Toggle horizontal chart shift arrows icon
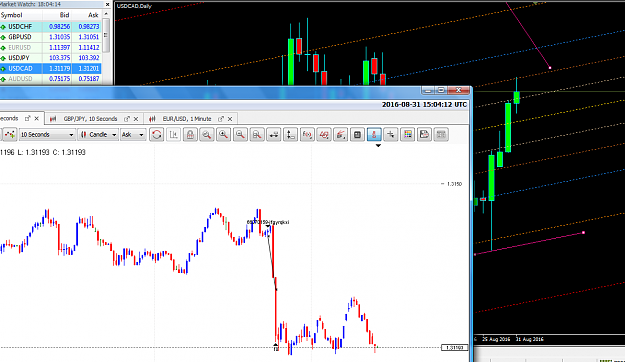The image size is (625, 362). (274, 135)
